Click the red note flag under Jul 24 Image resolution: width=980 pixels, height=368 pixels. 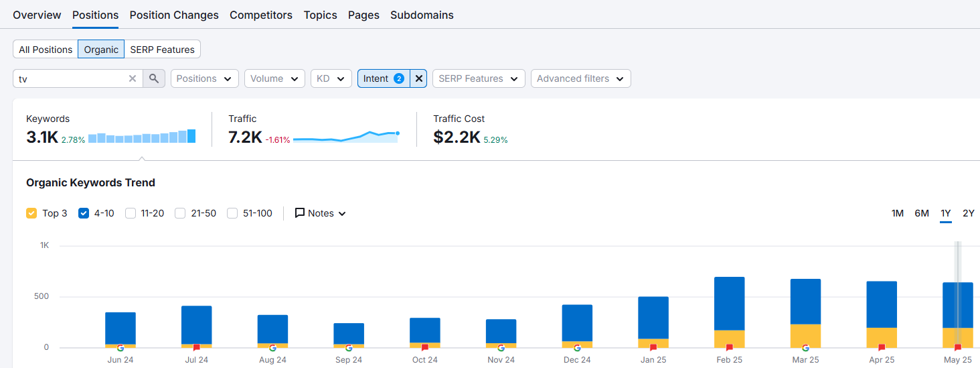coord(197,348)
